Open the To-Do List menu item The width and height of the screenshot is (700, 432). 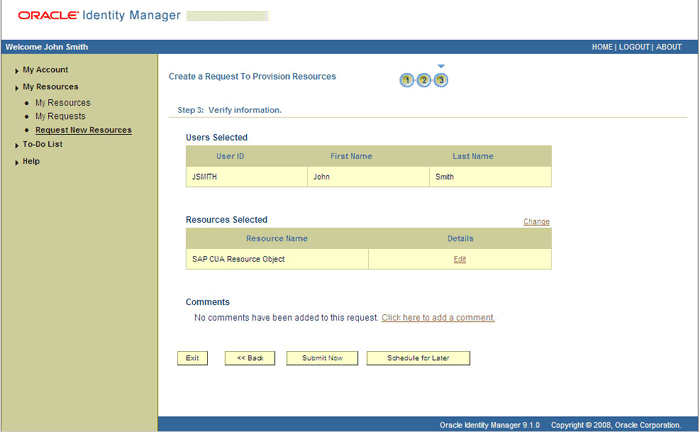click(42, 144)
